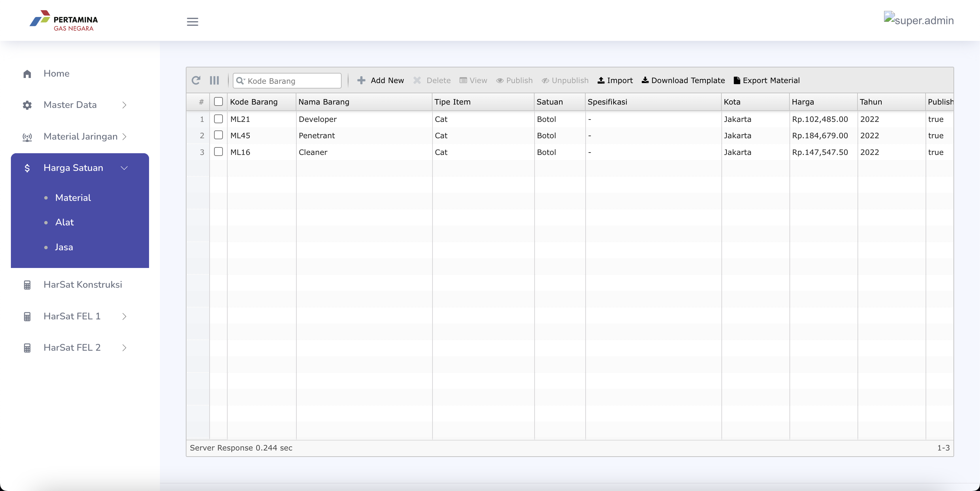Sort by the Harga column header
The height and width of the screenshot is (491, 980).
point(823,101)
